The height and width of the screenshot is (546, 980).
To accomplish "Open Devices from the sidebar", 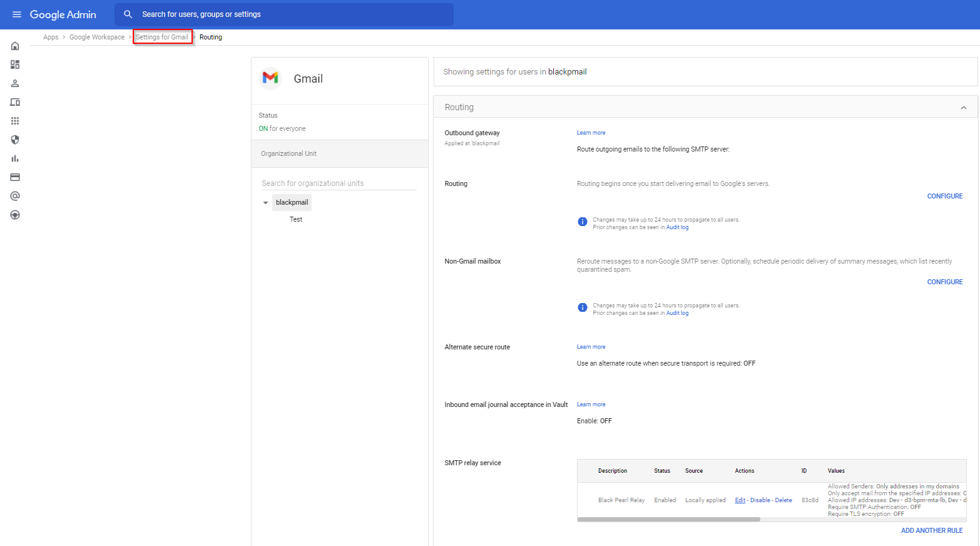I will pyautogui.click(x=15, y=102).
